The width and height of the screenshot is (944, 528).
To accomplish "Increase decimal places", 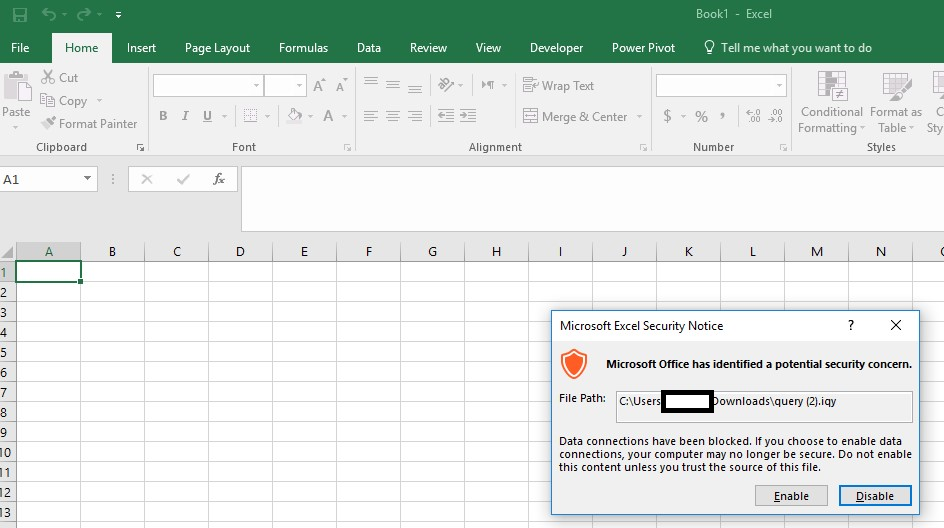I will (x=753, y=116).
